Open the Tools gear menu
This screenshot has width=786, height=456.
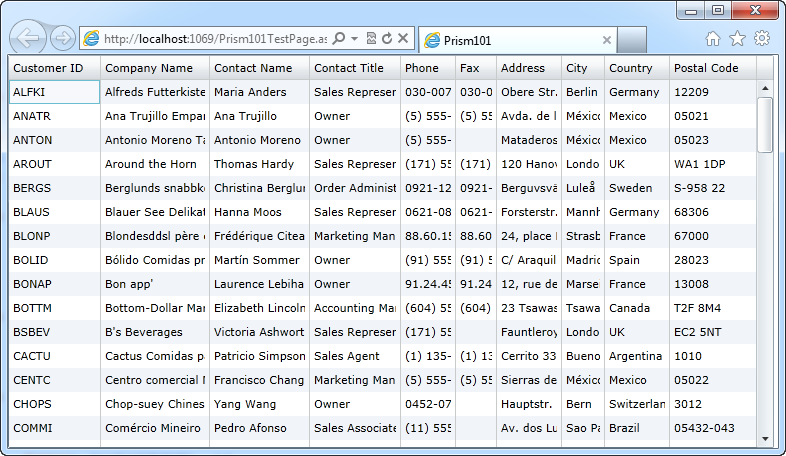(762, 39)
